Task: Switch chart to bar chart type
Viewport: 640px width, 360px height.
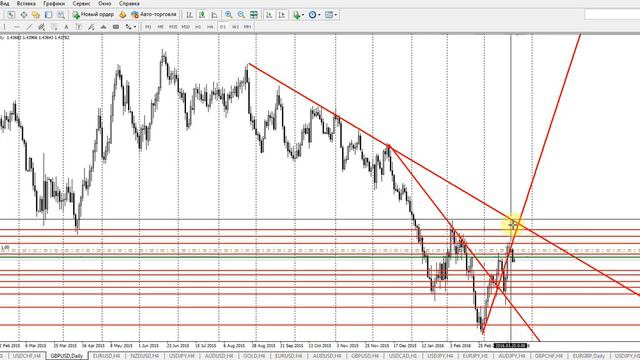Action: tap(189, 15)
